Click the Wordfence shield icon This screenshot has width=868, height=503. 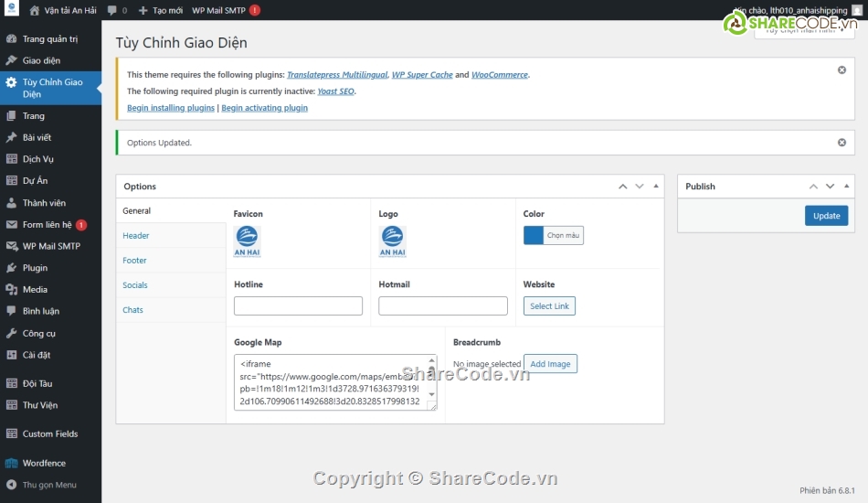[x=11, y=463]
